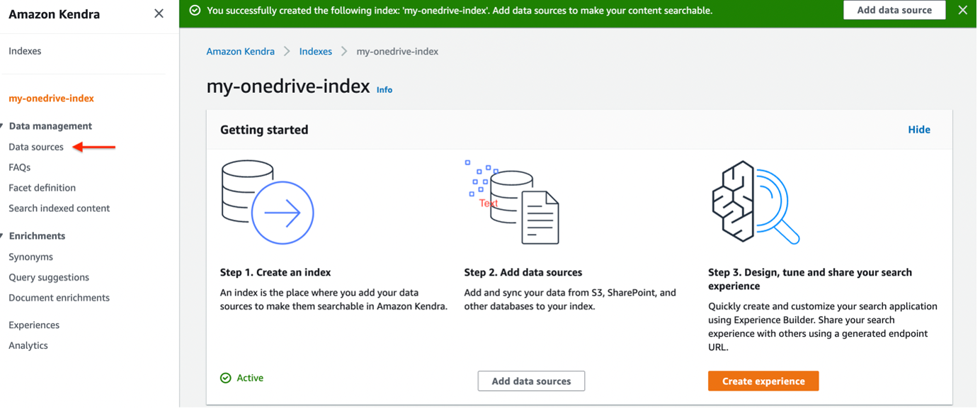Click the Add data sources button

531,381
